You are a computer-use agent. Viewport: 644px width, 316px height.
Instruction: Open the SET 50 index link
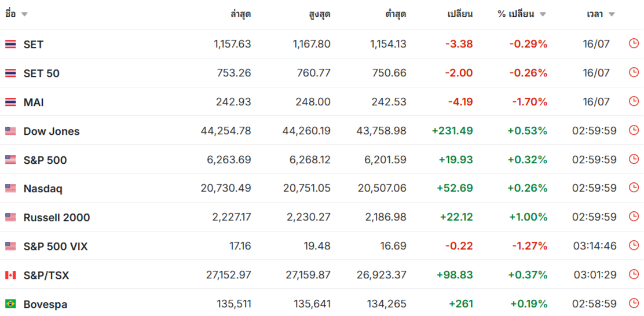[x=42, y=74]
